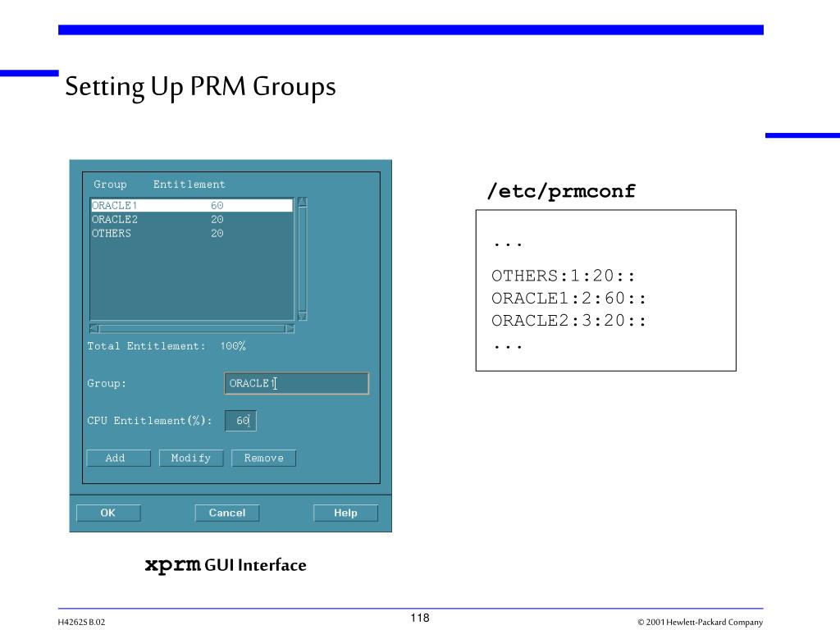Screen dimensions: 840x630
Task: Open Help for the dialog
Action: coord(345,513)
